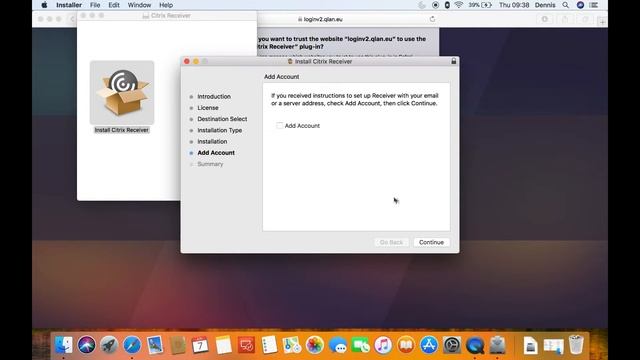
Task: Click the Safari new tab plus button
Action: (602, 21)
